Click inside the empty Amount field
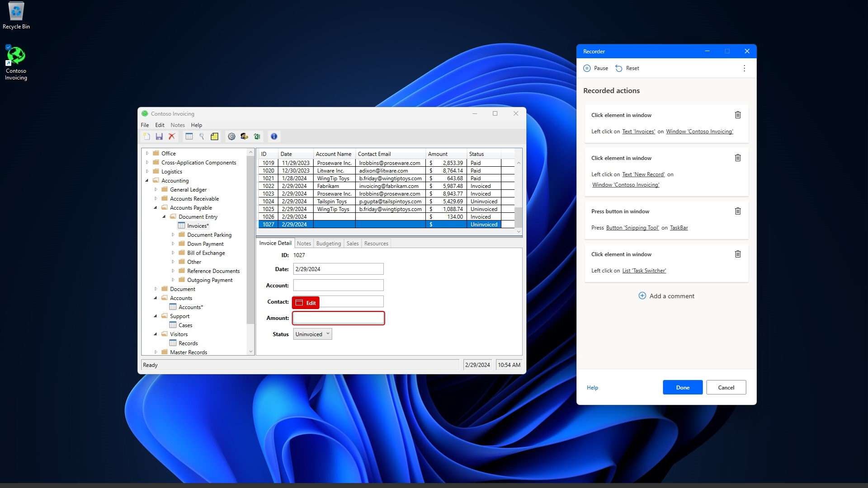The image size is (868, 488). point(338,318)
